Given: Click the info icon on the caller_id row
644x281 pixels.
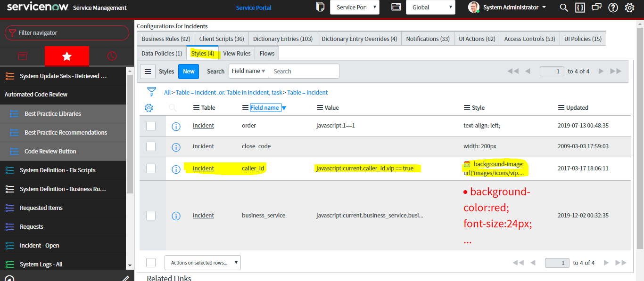Looking at the screenshot, I should pos(176,168).
